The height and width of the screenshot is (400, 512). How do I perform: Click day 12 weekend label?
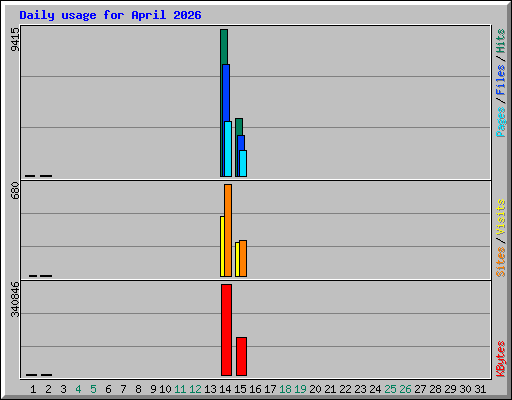[x=195, y=389]
